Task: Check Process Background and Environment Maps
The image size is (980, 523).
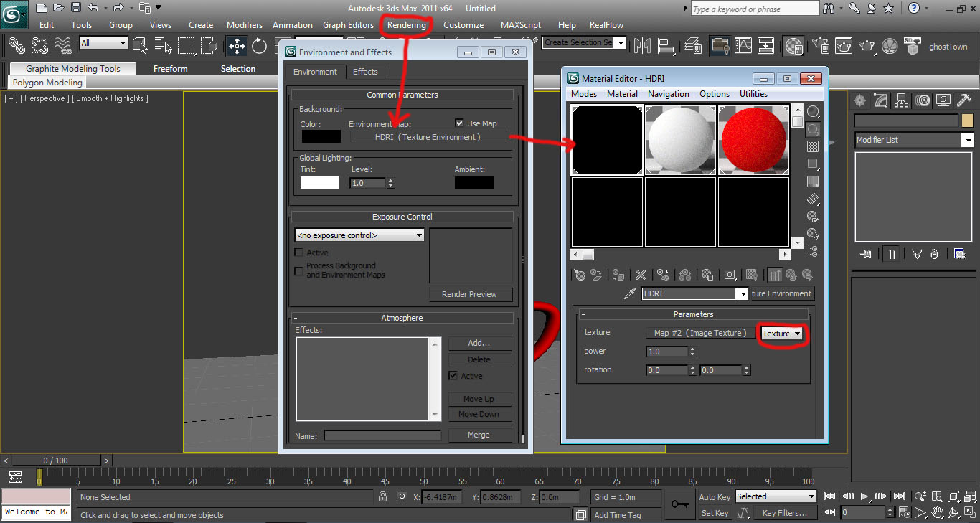Action: [x=299, y=271]
